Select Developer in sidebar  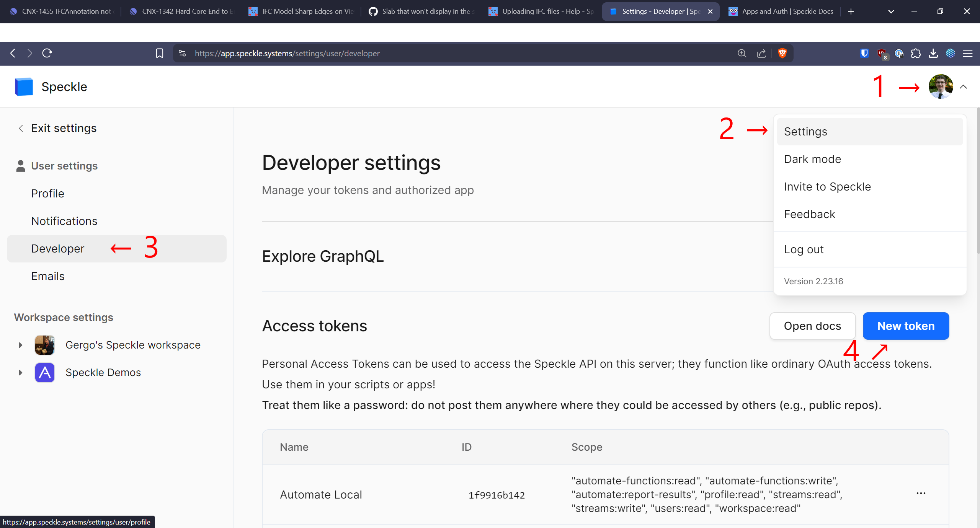tap(117, 249)
